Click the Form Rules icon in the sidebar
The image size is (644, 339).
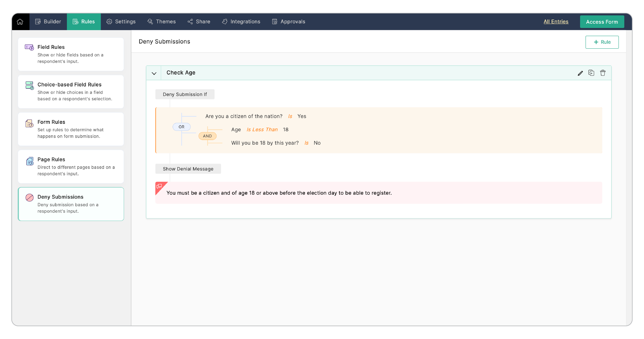pyautogui.click(x=29, y=123)
